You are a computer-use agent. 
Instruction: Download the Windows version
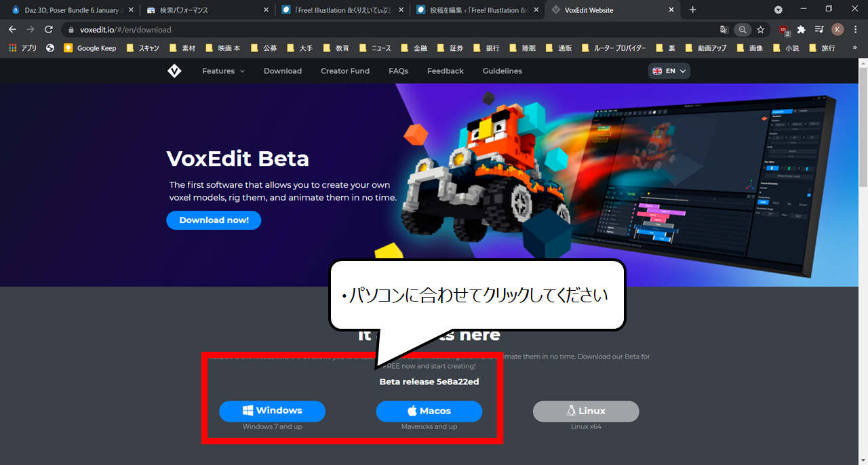272,411
